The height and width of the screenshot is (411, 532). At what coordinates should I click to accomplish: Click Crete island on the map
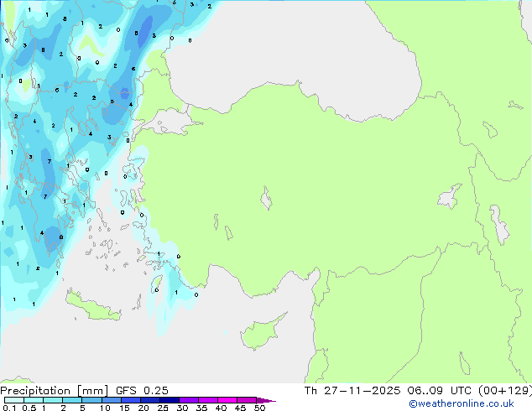click(x=91, y=307)
